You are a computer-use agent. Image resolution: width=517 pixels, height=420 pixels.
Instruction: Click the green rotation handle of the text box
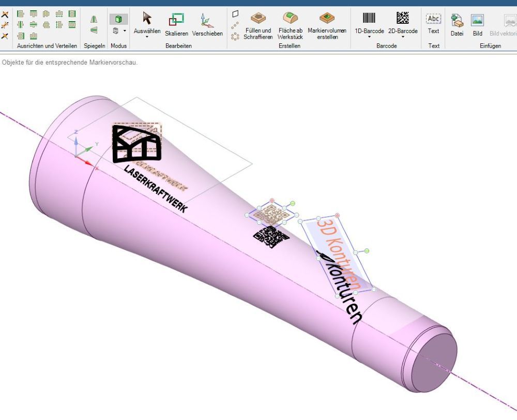pyautogui.click(x=367, y=251)
